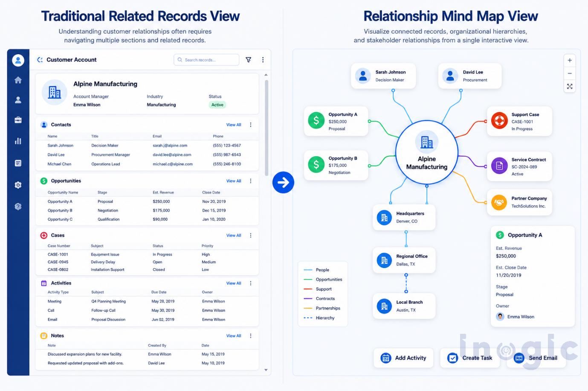588x391 pixels.
Task: Open the Customer Account header more options
Action: tap(263, 60)
